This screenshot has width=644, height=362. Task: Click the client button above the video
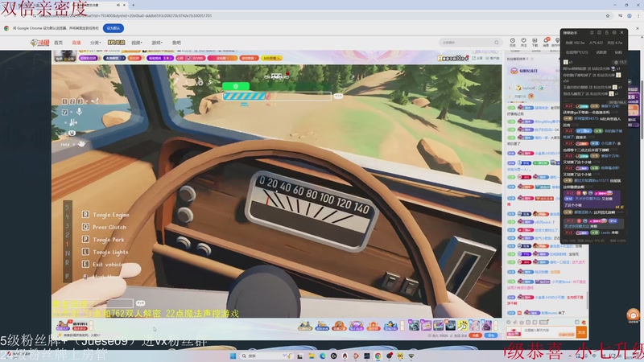pos(492,58)
